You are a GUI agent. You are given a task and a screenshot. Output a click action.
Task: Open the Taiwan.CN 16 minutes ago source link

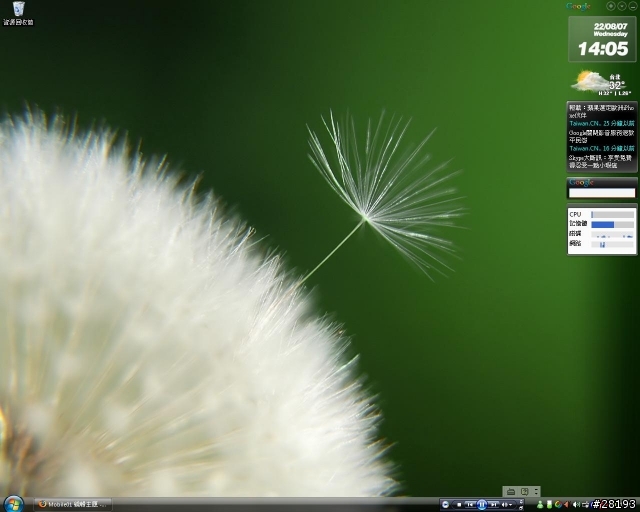click(602, 148)
